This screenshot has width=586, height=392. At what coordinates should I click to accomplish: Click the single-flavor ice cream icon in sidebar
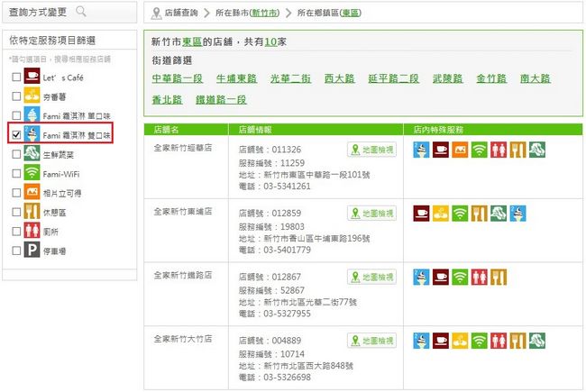tap(32, 114)
